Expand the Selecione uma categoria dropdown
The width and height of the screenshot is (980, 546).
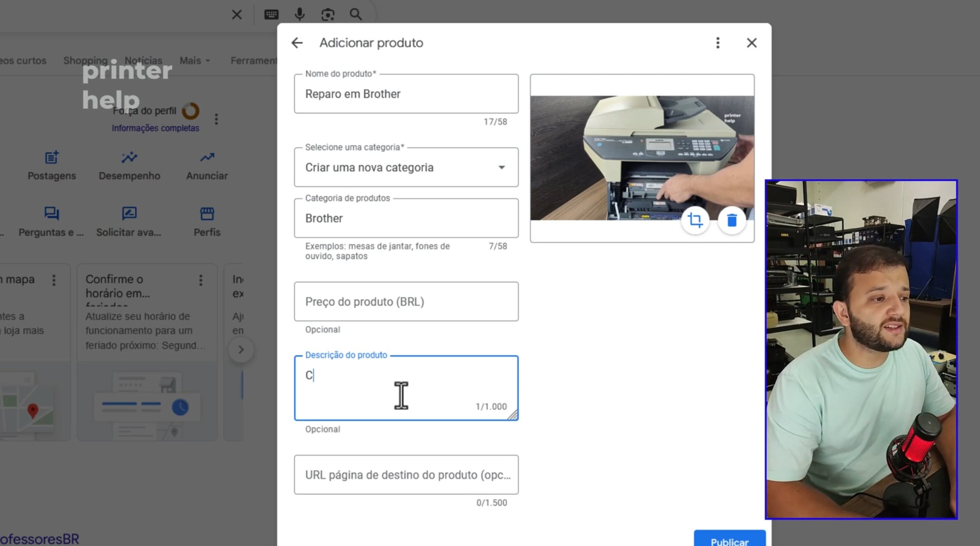click(x=406, y=167)
